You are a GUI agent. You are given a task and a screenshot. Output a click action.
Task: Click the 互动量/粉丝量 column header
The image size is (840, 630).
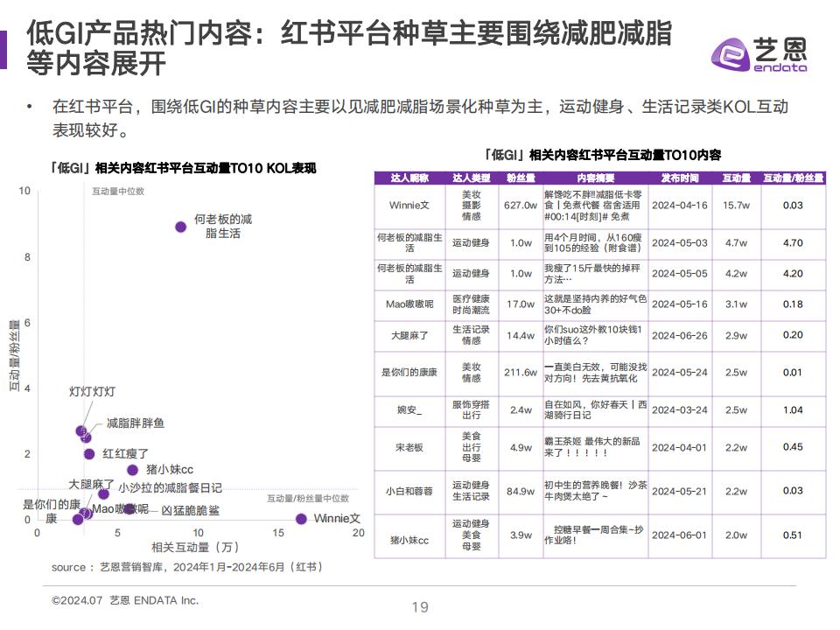coord(793,178)
